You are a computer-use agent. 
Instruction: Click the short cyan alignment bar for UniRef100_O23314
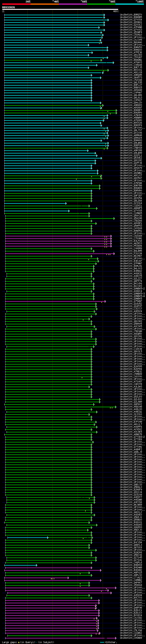(35, 203)
